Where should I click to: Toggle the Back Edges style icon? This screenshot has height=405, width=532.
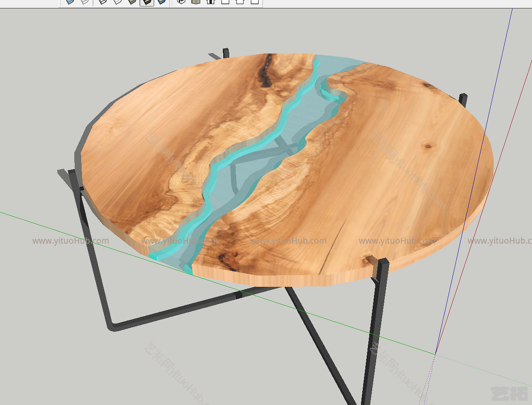85,1
